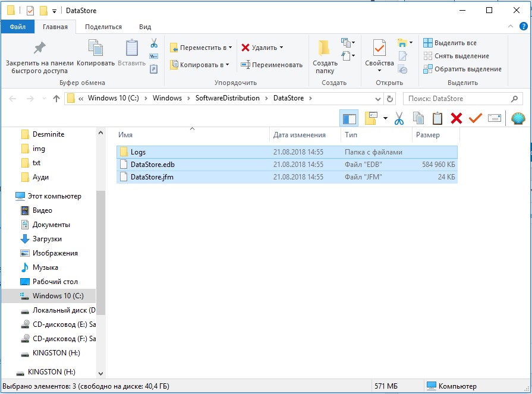
Task: Open the Файл menu tab
Action: tap(17, 27)
